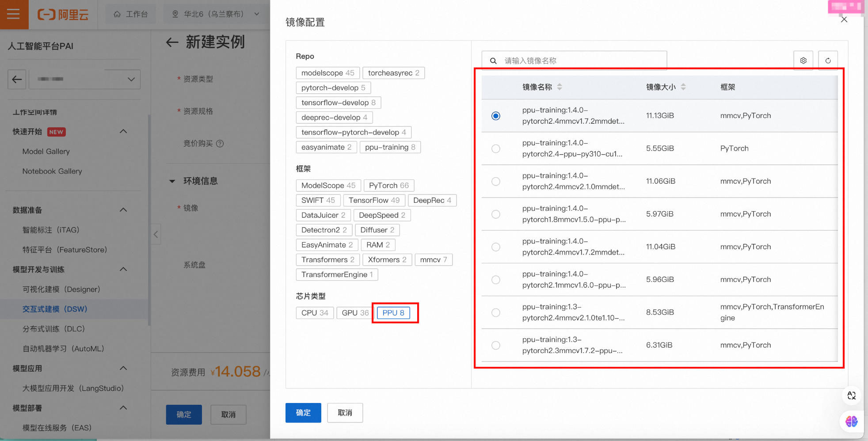The width and height of the screenshot is (868, 441).
Task: Open the workspace selector dropdown
Action: 85,79
